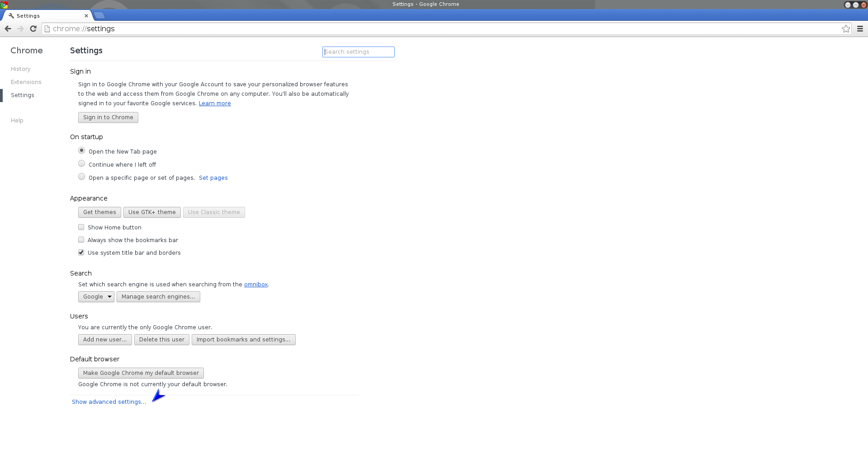Click Add new user button
This screenshot has height=472, width=868.
click(x=105, y=340)
